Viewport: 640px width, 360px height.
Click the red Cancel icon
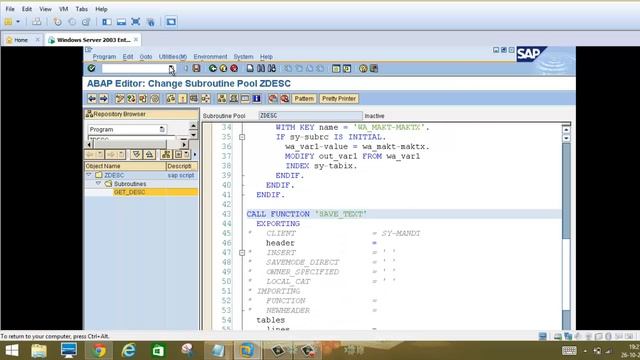(x=234, y=69)
